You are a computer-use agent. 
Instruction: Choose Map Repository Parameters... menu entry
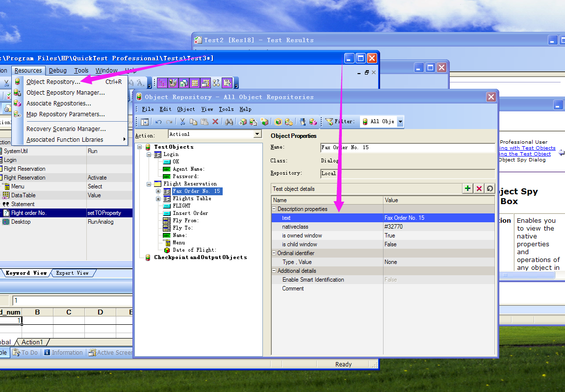70,114
